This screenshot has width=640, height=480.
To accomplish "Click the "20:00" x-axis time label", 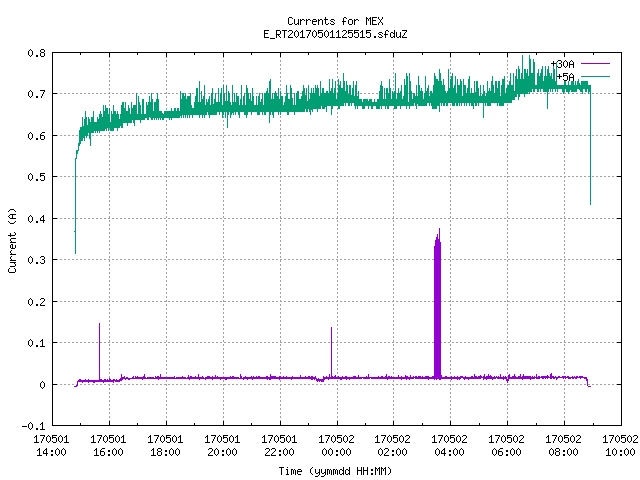I will tap(222, 452).
